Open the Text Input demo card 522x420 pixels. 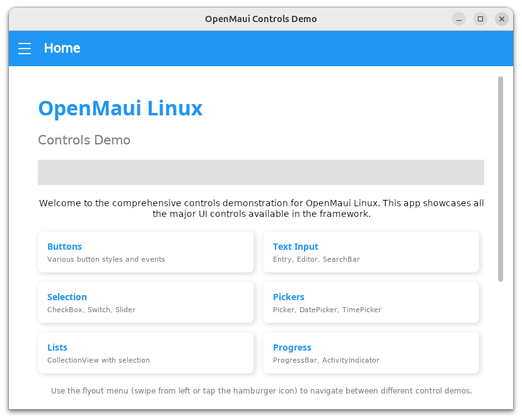pyautogui.click(x=371, y=252)
